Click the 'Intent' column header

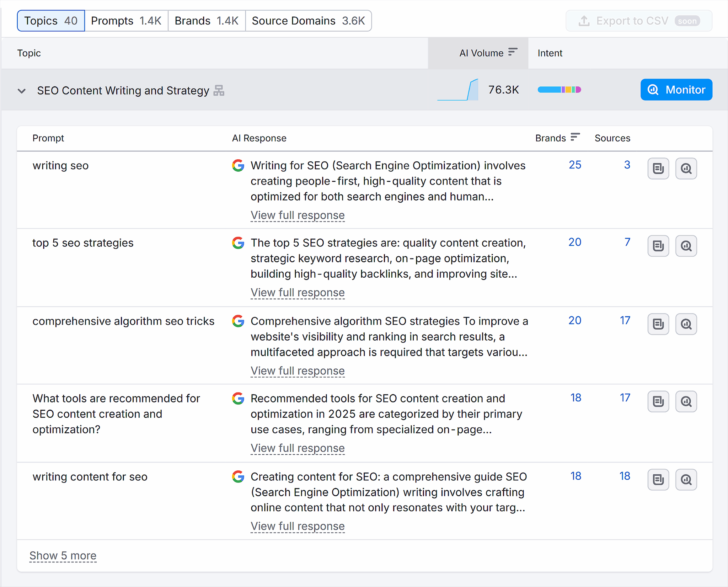click(x=550, y=53)
